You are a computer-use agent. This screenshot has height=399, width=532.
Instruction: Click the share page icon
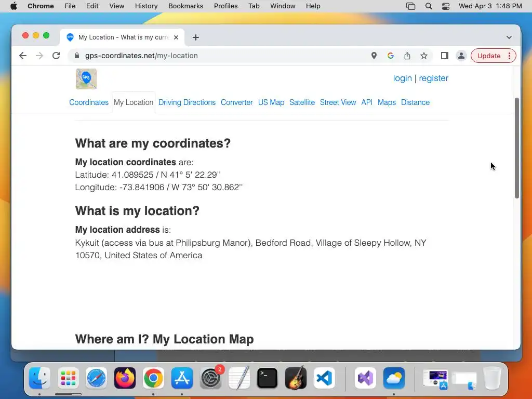coord(407,56)
